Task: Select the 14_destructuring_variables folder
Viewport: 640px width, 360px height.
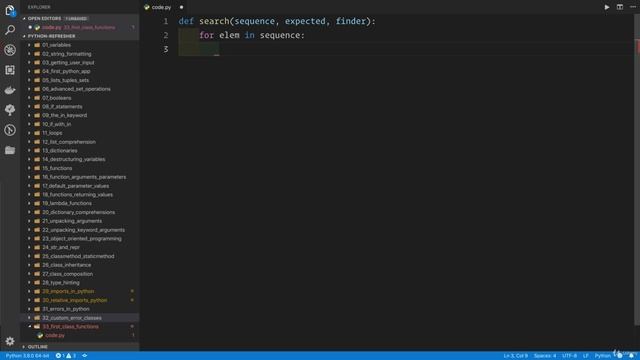Action: point(80,159)
